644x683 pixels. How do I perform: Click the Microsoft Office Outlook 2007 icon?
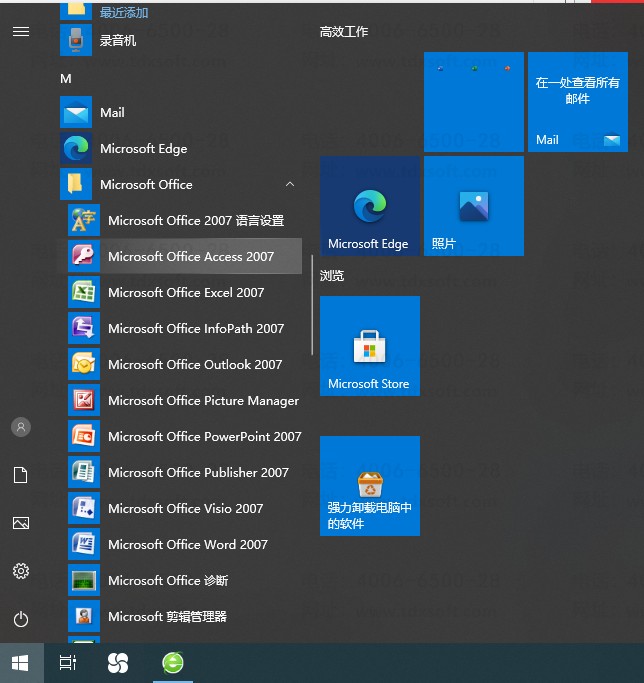83,364
